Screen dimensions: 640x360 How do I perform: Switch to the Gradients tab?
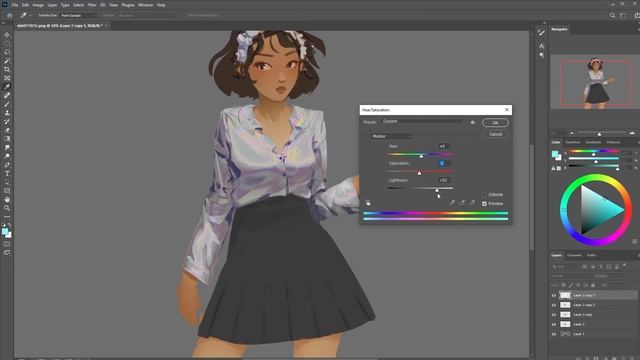click(x=593, y=142)
